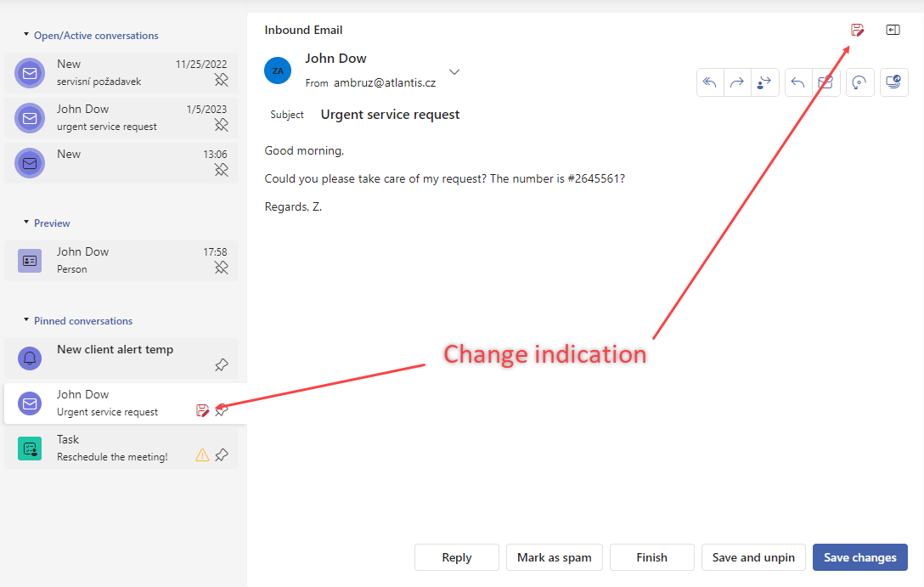This screenshot has height=587, width=924.
Task: Click the 'Reschedule the meeting!' task text
Action: pos(113,457)
